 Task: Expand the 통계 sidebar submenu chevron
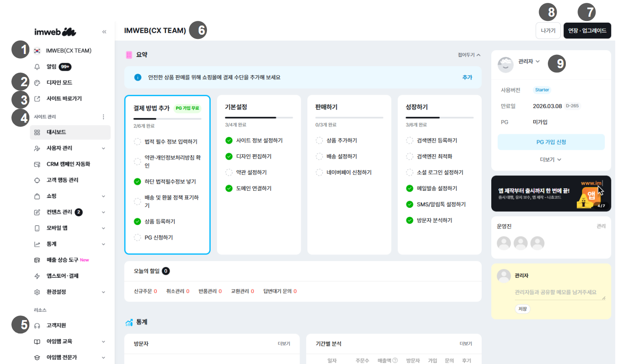pos(103,244)
